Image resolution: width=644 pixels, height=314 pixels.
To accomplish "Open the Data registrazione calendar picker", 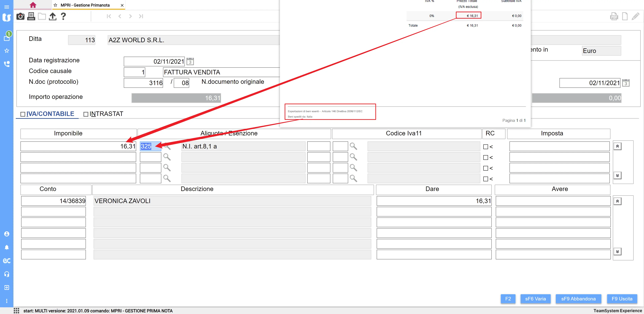I will point(190,61).
